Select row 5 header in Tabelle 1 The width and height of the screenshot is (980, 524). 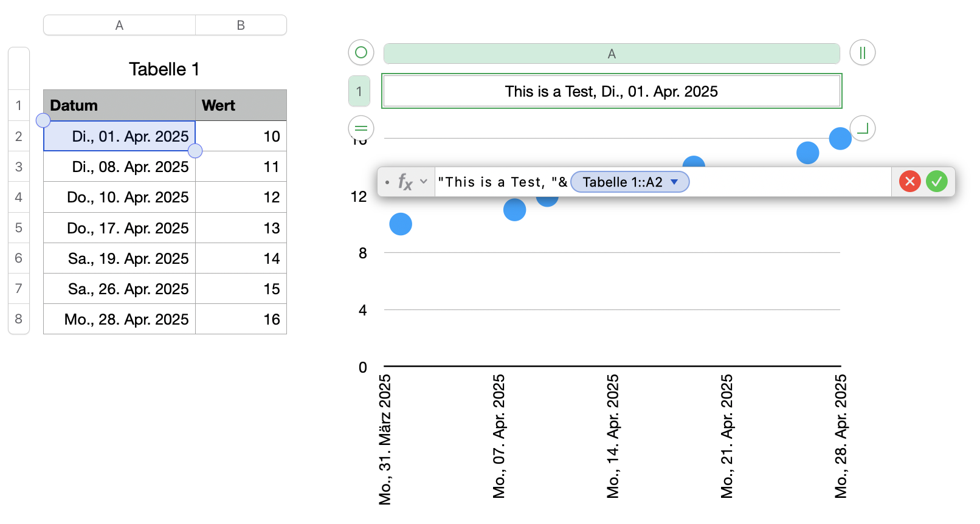pyautogui.click(x=19, y=228)
